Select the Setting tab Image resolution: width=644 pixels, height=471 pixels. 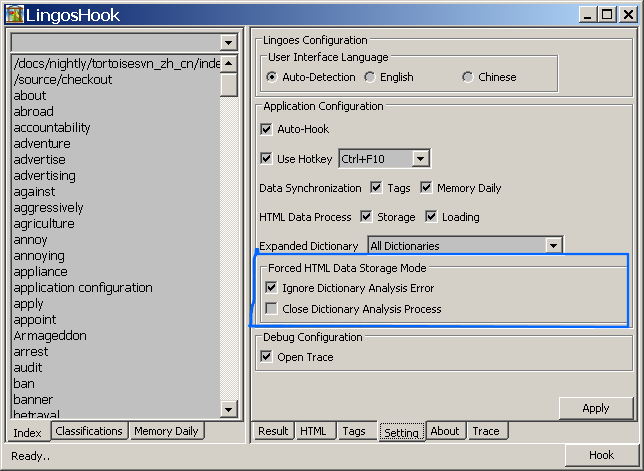point(401,432)
